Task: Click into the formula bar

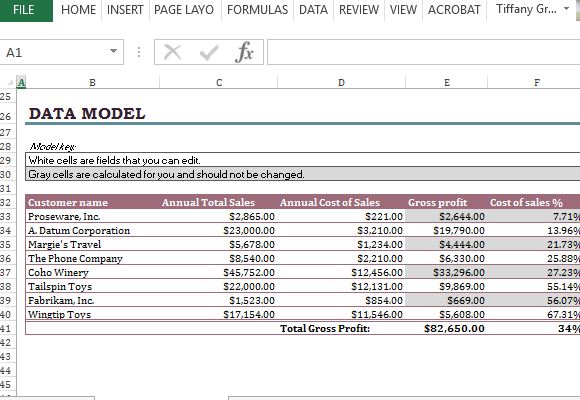Action: 423,52
